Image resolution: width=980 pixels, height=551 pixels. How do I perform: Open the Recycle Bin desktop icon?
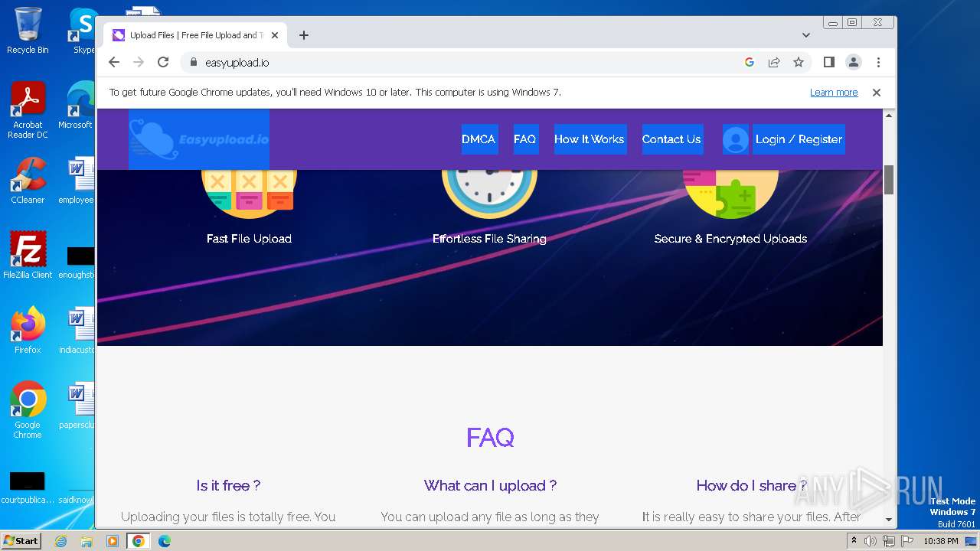[28, 31]
